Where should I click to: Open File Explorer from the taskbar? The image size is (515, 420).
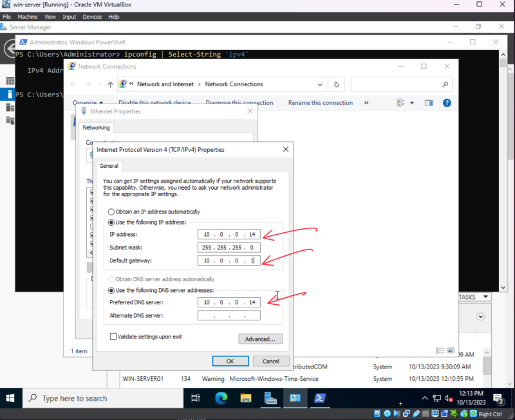coord(245,399)
